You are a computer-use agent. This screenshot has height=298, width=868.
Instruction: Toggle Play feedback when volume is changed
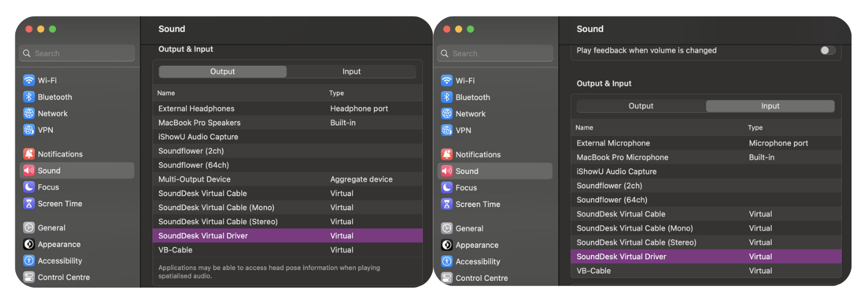[x=827, y=50]
